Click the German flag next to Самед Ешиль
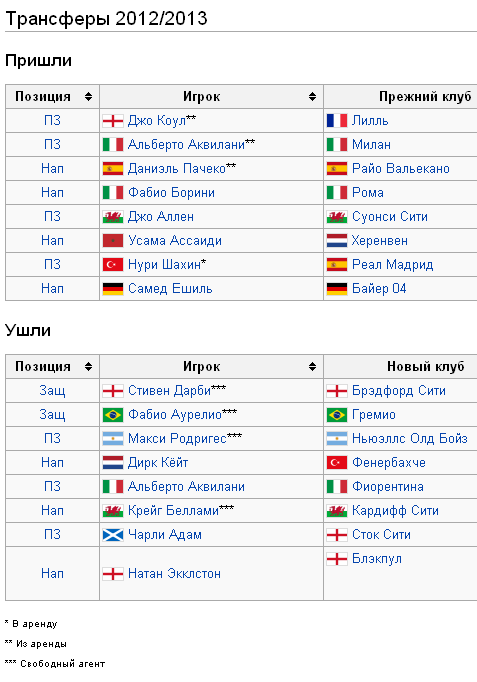The image size is (477, 682). tap(113, 288)
